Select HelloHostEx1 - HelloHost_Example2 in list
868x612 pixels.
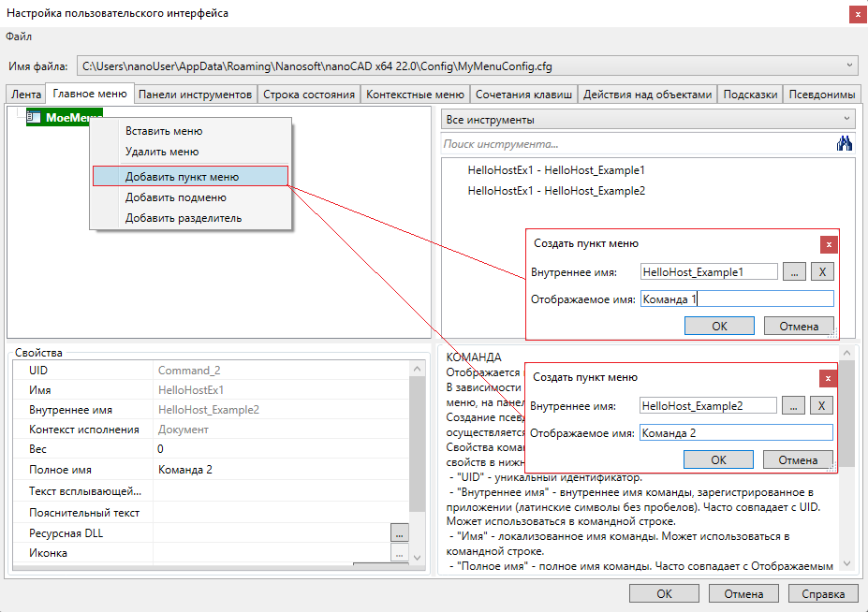(556, 191)
